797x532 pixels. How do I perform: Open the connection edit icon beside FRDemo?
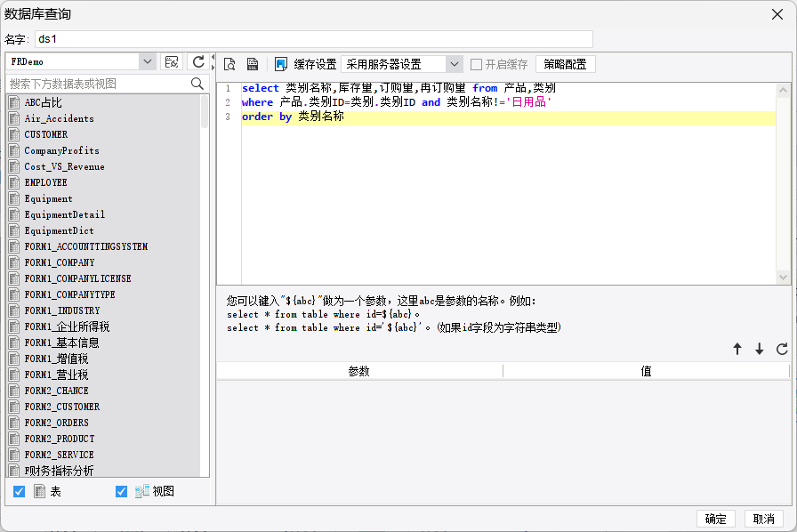pos(172,62)
